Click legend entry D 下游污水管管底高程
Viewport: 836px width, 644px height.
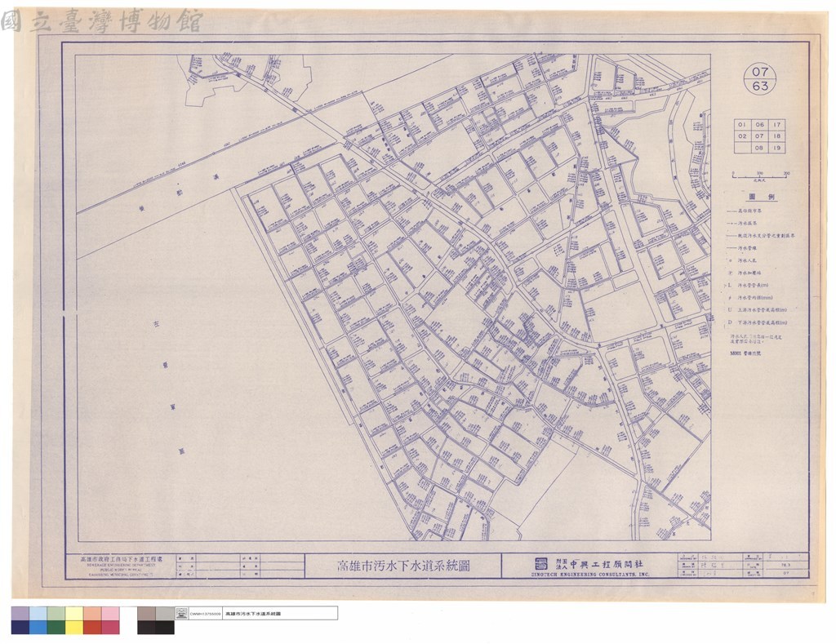757,322
